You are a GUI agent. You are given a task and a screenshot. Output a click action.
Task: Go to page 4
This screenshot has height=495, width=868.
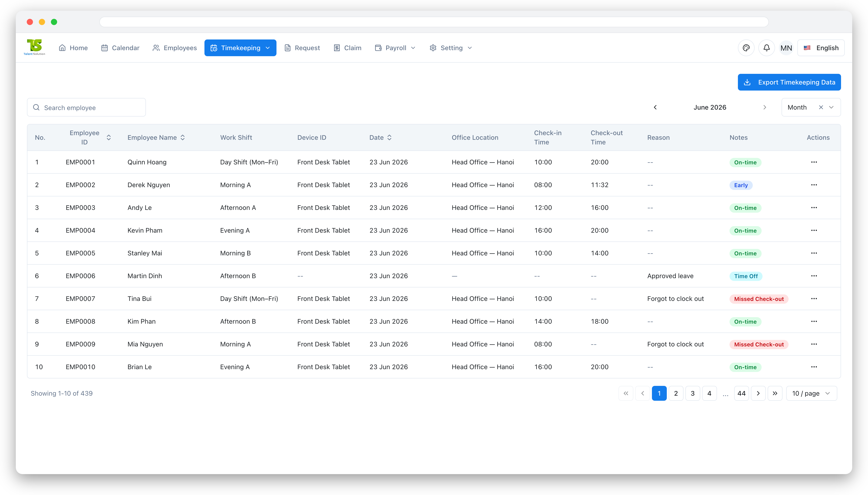709,393
